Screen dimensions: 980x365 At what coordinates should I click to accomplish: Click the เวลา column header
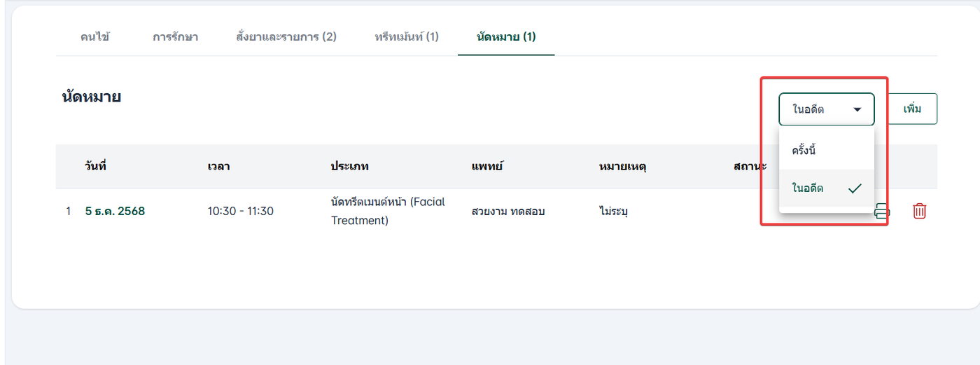218,167
